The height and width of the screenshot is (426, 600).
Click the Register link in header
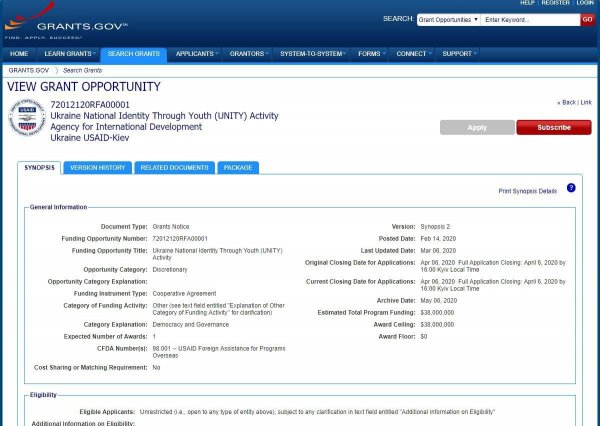pos(554,4)
